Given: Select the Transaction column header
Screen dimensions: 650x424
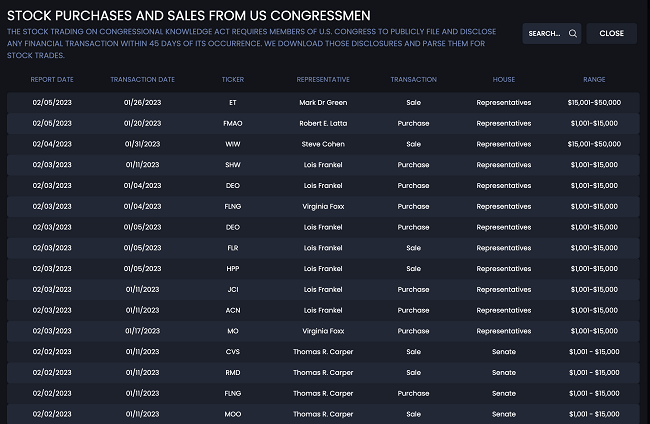Looking at the screenshot, I should (x=413, y=80).
